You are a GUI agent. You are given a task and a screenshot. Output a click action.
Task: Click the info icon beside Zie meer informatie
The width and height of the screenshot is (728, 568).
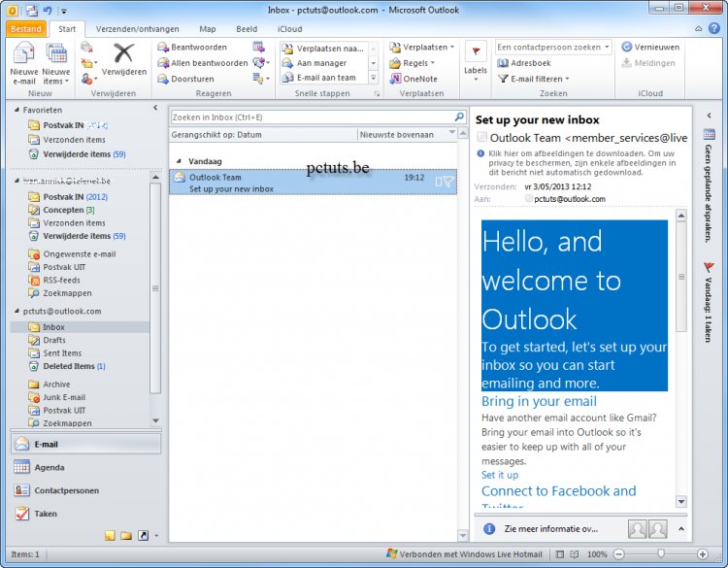tap(489, 528)
